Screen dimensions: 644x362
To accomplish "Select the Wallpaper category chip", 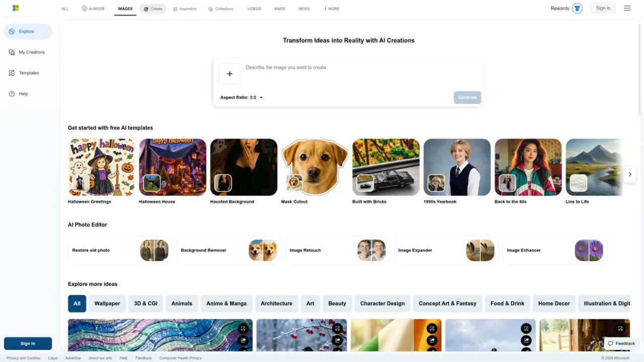I will click(107, 304).
